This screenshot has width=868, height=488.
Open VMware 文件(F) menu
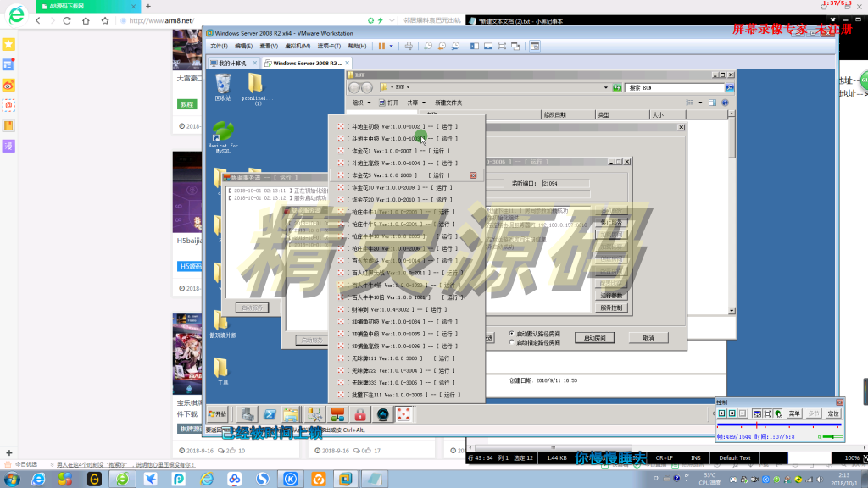pyautogui.click(x=219, y=47)
